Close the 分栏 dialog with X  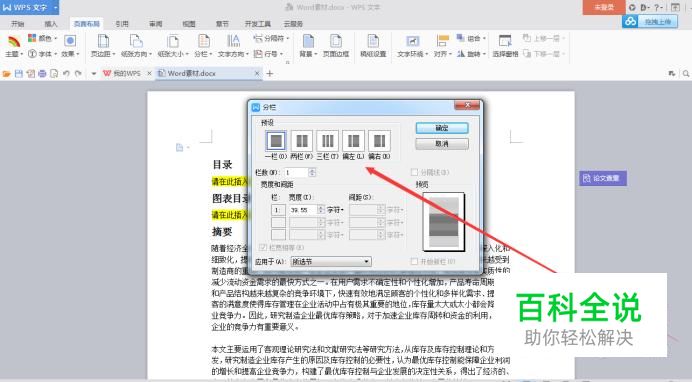pos(467,105)
